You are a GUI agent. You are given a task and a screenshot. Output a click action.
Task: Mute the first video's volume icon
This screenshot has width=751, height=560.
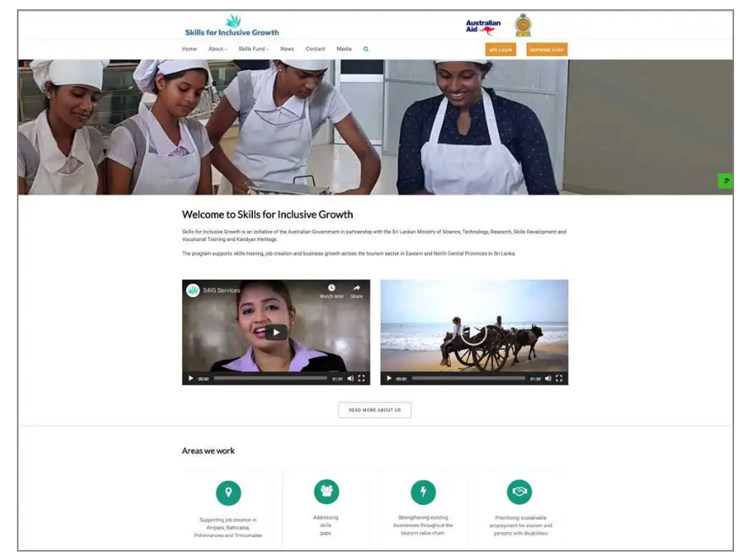pos(351,378)
